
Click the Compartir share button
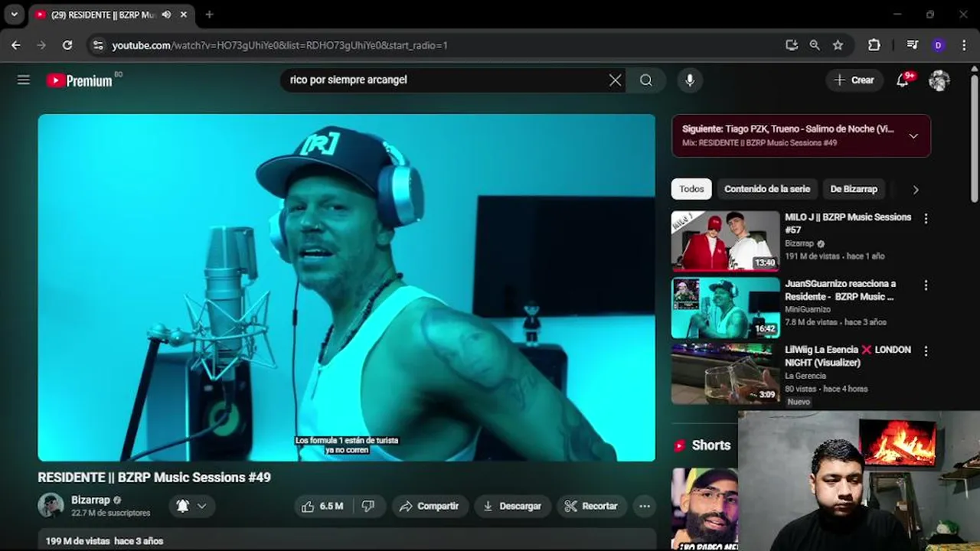[430, 506]
